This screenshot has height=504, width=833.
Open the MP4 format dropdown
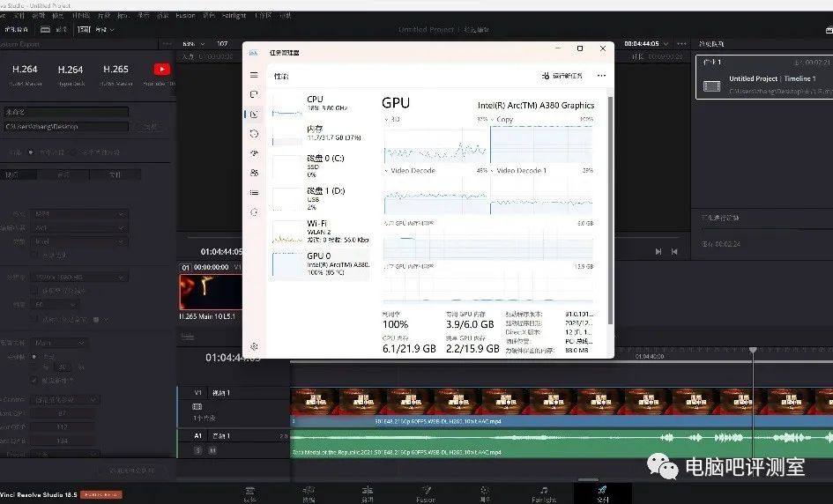[x=79, y=214]
